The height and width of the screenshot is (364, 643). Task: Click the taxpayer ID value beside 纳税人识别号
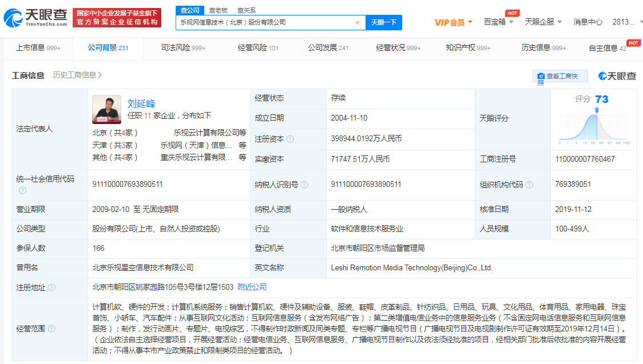tap(366, 184)
